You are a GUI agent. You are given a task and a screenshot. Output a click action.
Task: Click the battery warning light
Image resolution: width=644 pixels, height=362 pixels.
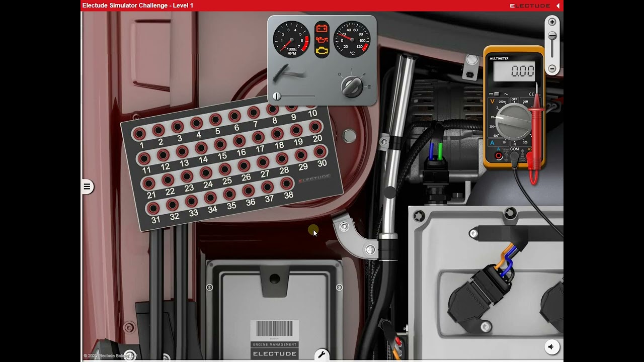(321, 29)
